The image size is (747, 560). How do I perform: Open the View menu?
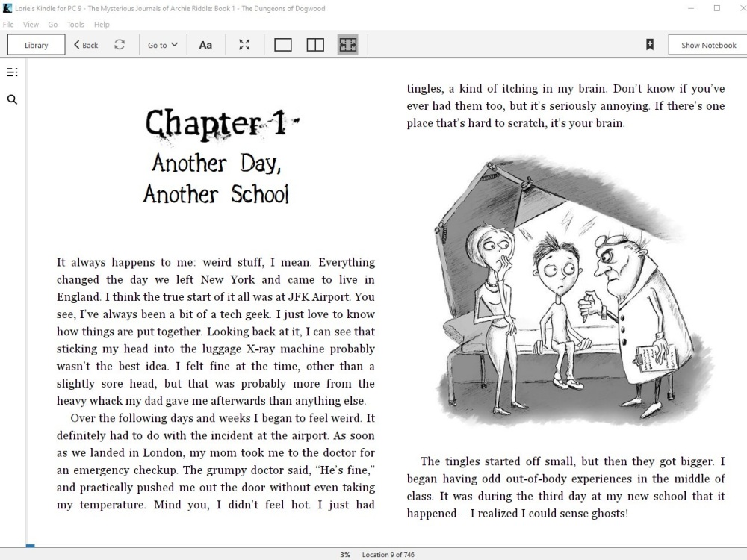[x=31, y=25]
